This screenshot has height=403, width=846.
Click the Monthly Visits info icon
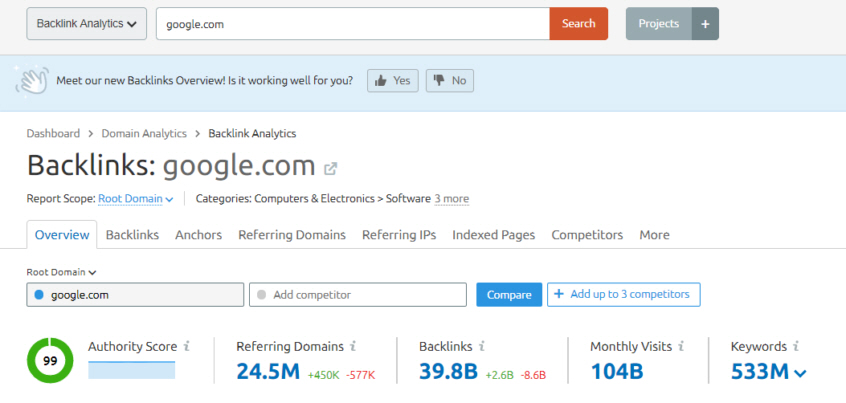coord(681,346)
